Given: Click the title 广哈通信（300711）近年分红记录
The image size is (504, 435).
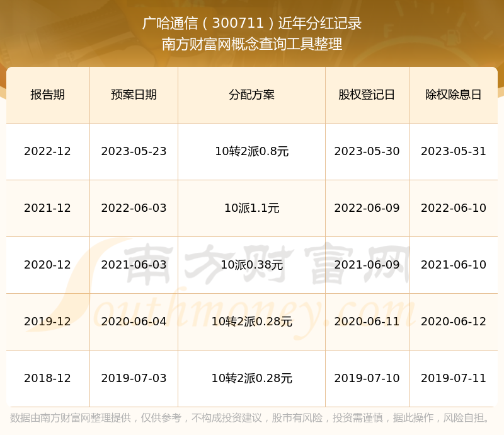Looking at the screenshot, I should click(x=252, y=23).
